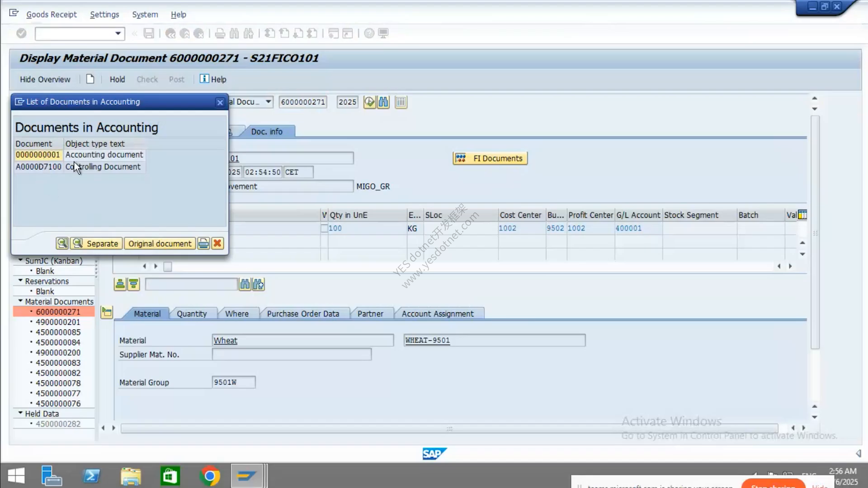The image size is (868, 488).
Task: Open the column layout settings icon in item table
Action: click(x=802, y=215)
